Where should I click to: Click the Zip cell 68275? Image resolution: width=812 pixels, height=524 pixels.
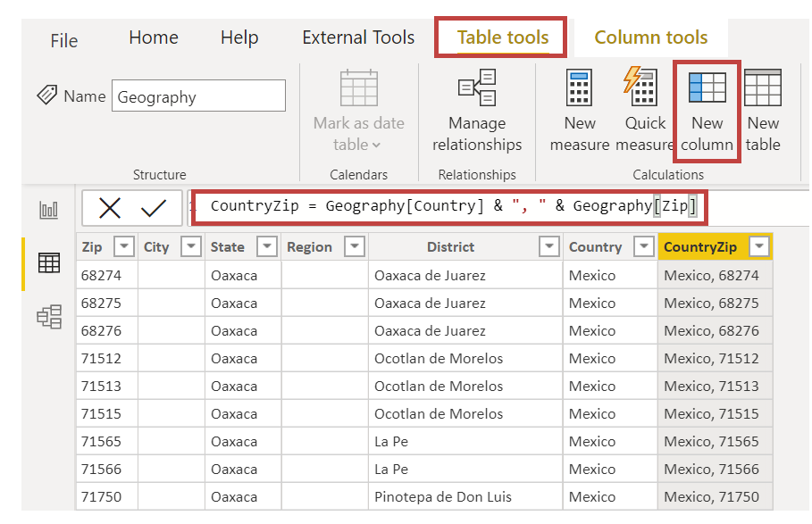pyautogui.click(x=107, y=303)
